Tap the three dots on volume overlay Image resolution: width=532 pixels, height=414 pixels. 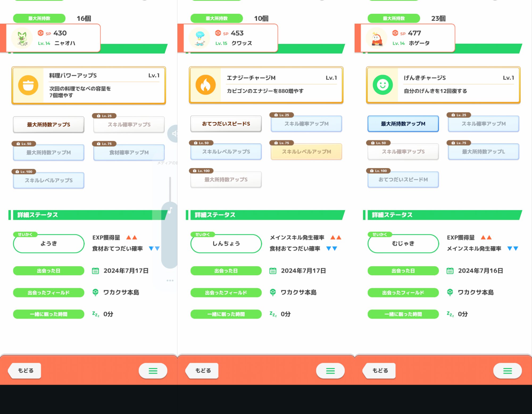pos(170,281)
